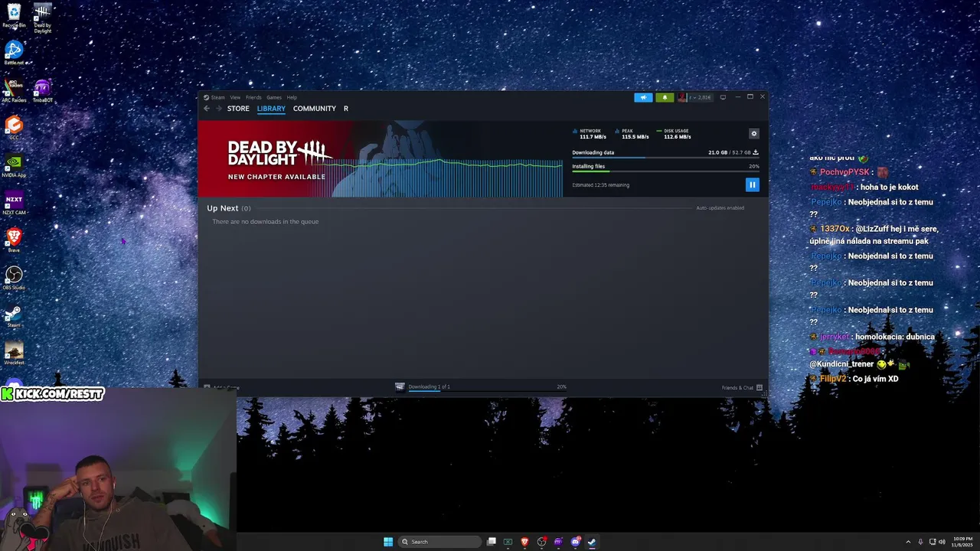Show hidden system tray icons
The width and height of the screenshot is (980, 551).
point(909,542)
